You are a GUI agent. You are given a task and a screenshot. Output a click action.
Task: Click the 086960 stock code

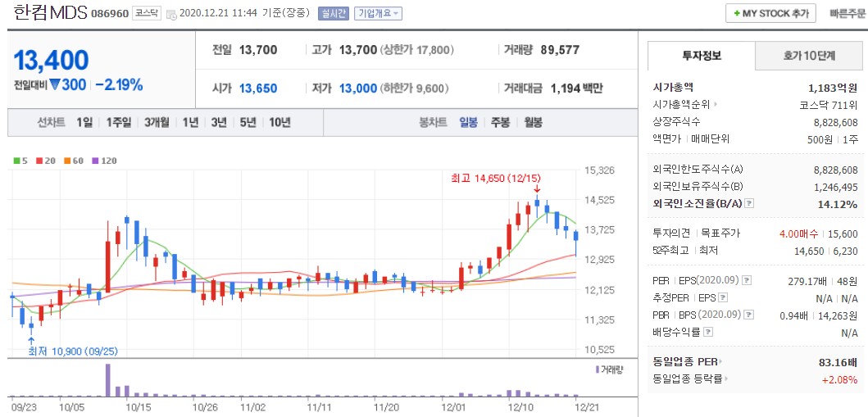pyautogui.click(x=109, y=14)
